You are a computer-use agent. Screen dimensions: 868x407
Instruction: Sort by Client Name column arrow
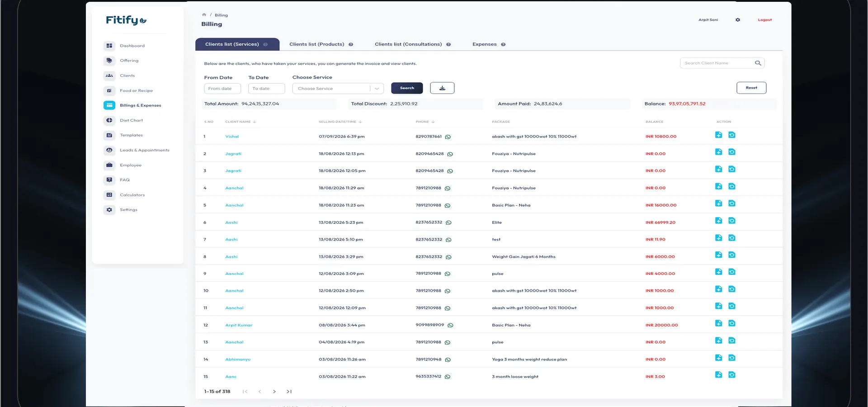pyautogui.click(x=255, y=122)
